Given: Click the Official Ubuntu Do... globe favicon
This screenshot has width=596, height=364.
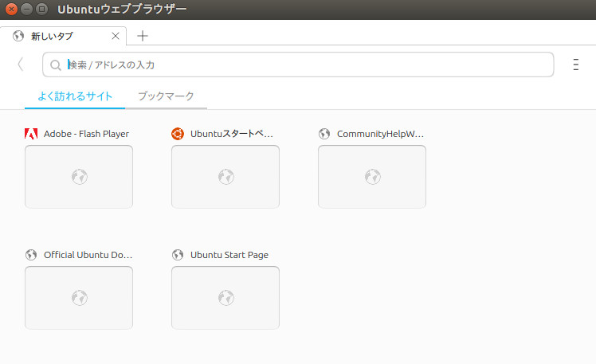Looking at the screenshot, I should coord(31,255).
